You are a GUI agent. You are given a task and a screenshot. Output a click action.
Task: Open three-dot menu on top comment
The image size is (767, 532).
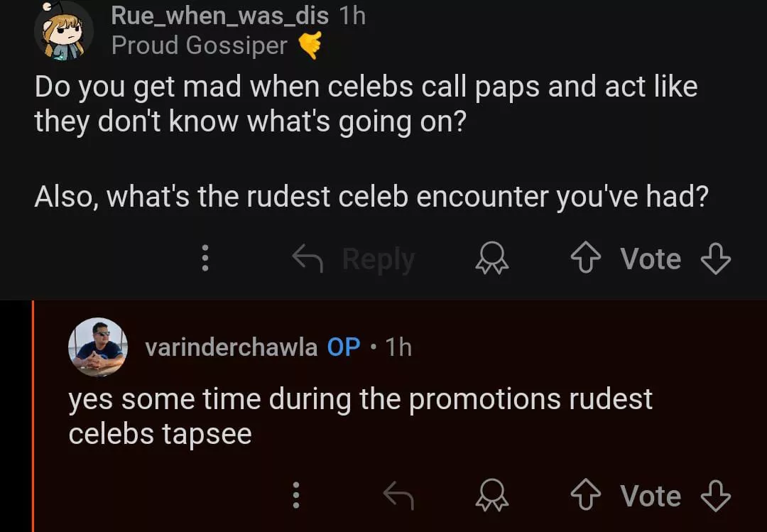coord(205,259)
